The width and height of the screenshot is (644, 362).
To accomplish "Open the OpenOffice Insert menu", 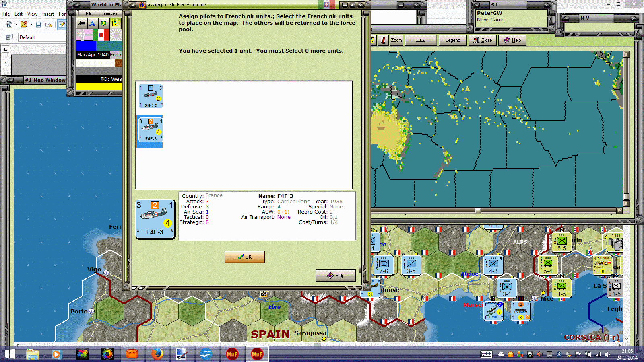I will [48, 14].
